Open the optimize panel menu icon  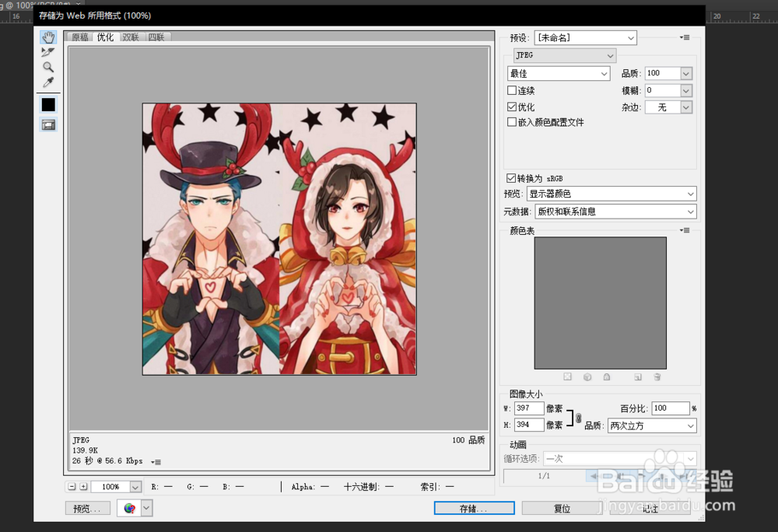(x=685, y=37)
